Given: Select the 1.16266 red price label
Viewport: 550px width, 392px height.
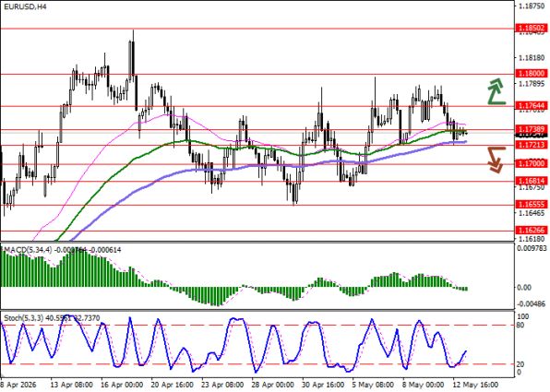Looking at the screenshot, I should click(532, 230).
